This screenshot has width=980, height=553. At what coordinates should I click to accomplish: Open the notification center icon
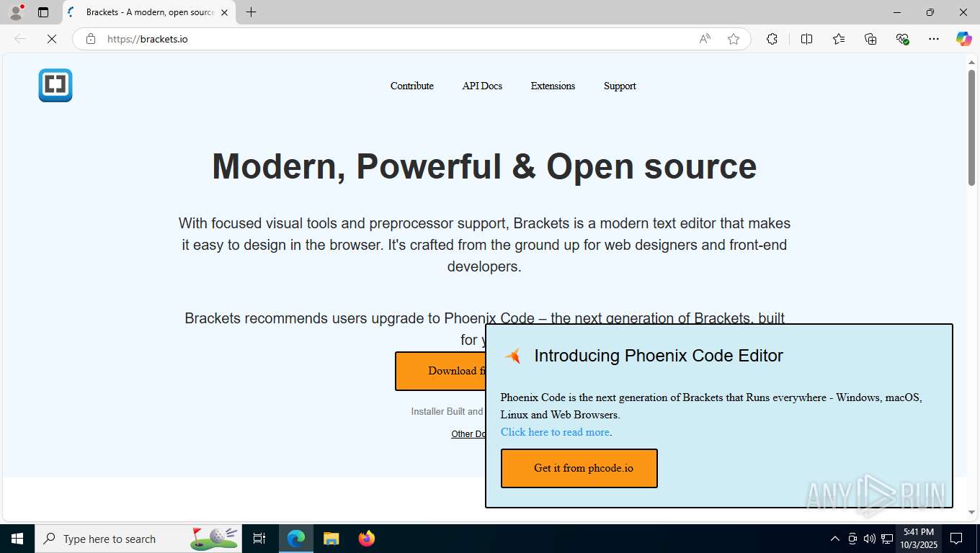point(956,539)
